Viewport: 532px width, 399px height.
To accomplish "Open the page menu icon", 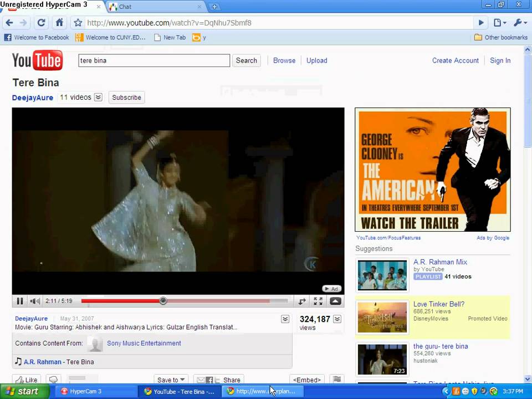I will tap(499, 23).
